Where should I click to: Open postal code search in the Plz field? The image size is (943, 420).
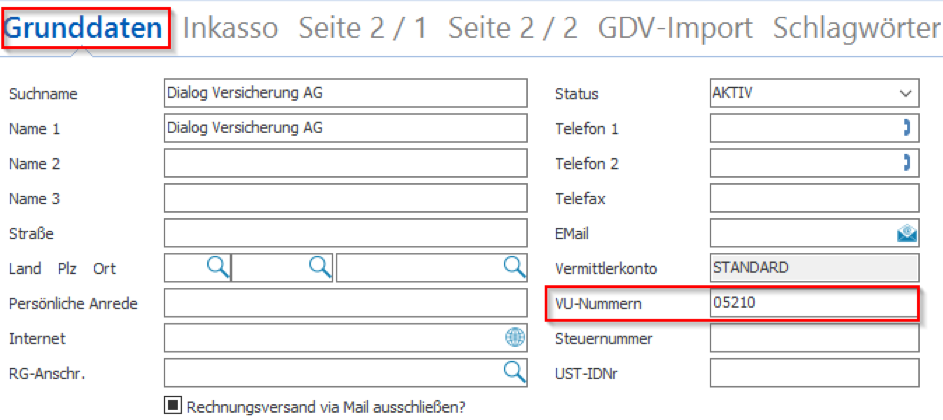[x=319, y=267]
